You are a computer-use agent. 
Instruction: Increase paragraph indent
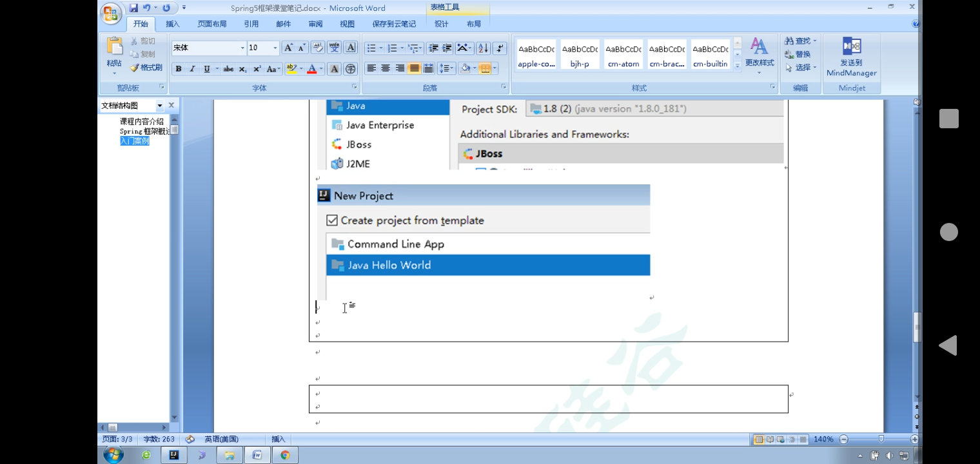click(x=447, y=48)
